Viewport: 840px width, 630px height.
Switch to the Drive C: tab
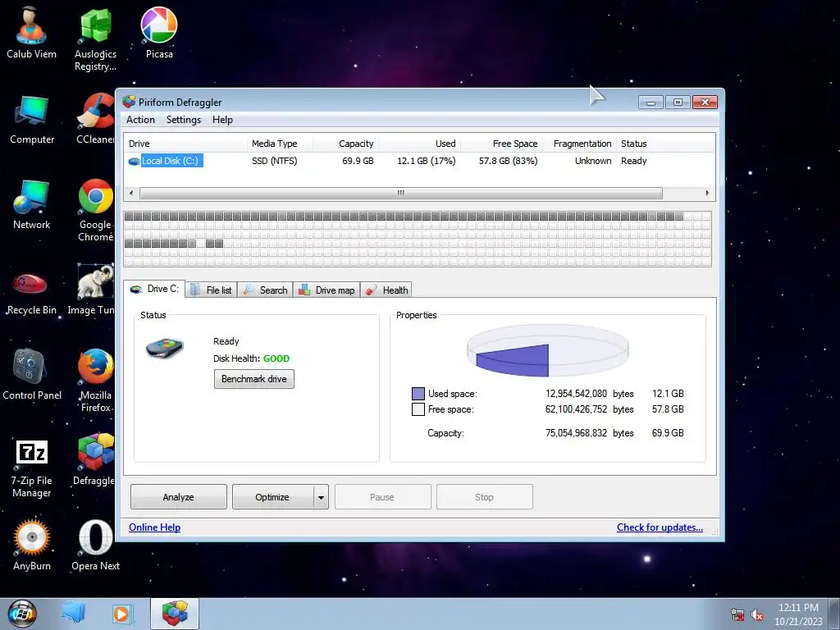tap(155, 289)
